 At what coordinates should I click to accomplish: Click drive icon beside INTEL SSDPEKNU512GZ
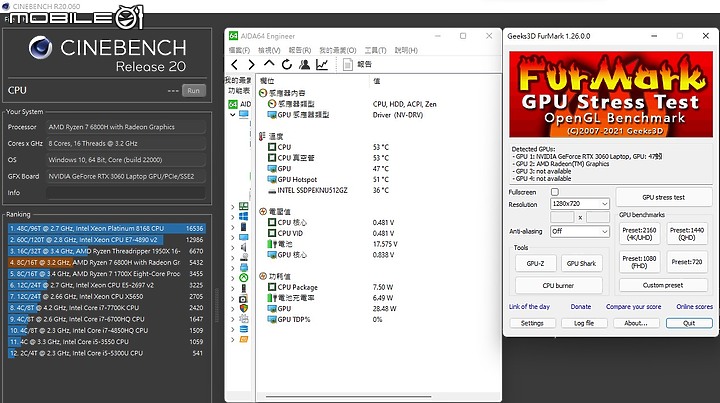(272, 190)
